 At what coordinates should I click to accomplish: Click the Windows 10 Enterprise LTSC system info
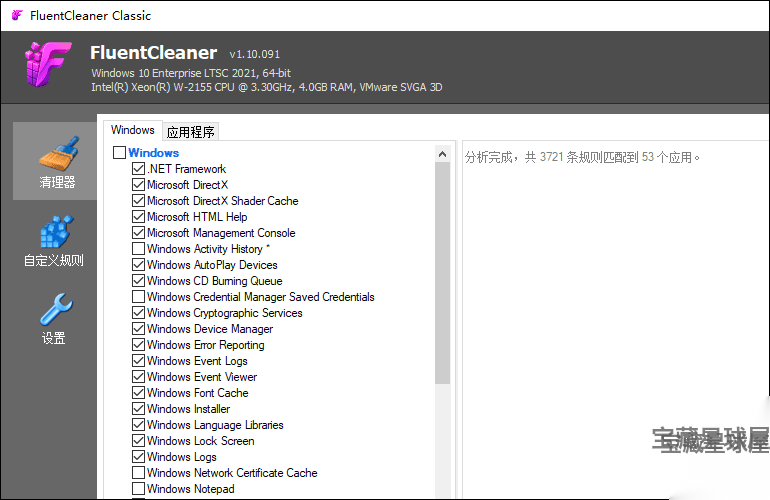coord(191,73)
